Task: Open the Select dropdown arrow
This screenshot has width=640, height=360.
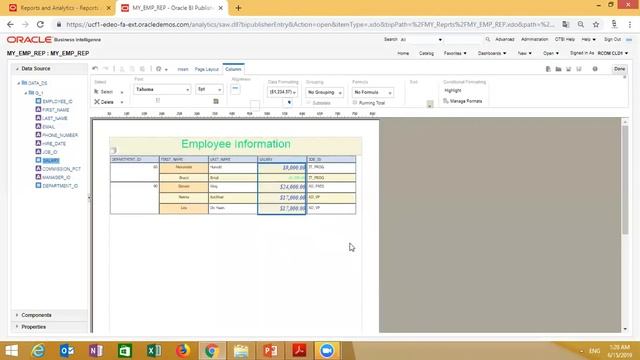Action: point(122,92)
